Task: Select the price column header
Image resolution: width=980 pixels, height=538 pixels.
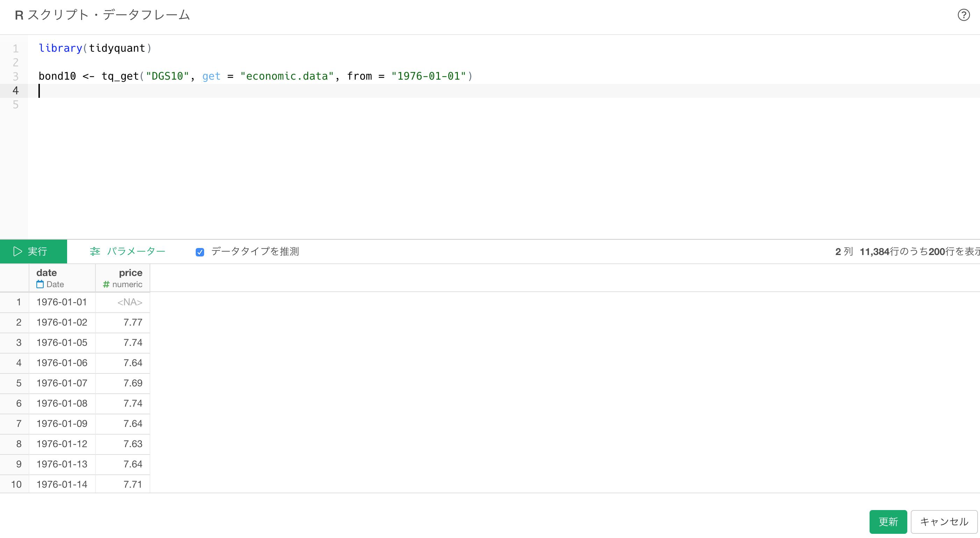Action: 122,278
